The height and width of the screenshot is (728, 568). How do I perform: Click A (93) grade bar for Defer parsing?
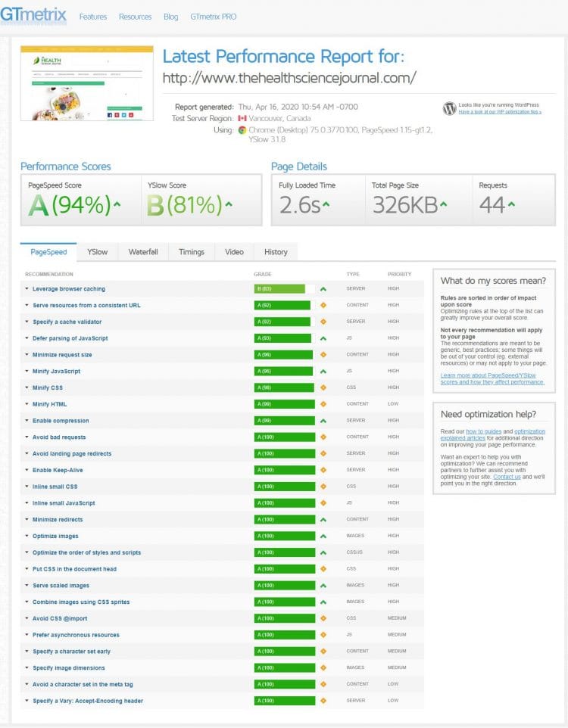tap(282, 338)
